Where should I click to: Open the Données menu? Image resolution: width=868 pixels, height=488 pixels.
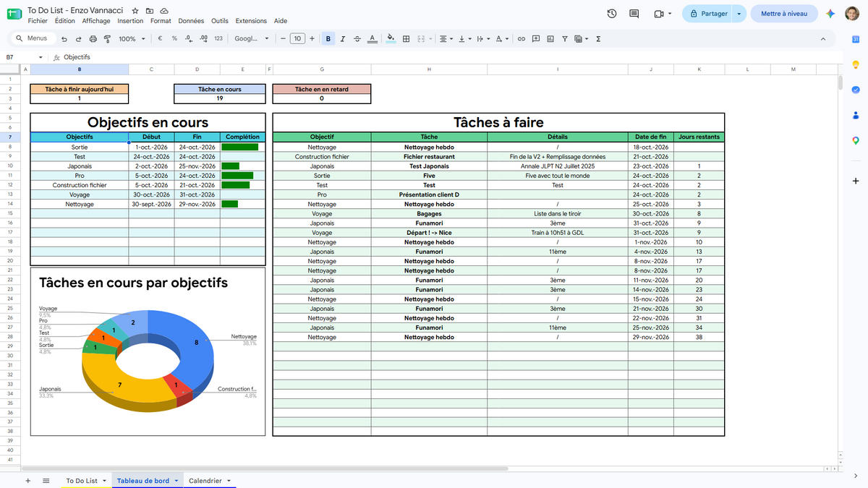pos(191,21)
